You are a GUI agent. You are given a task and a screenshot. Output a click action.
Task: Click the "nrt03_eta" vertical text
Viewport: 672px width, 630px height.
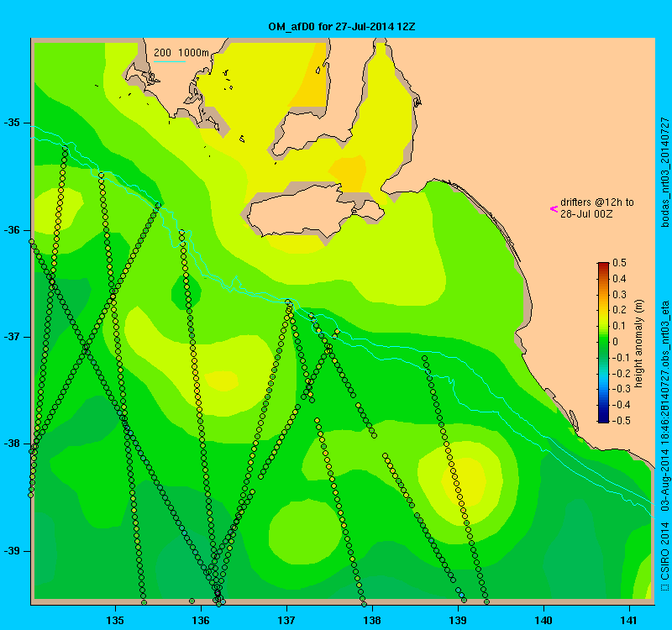click(664, 323)
